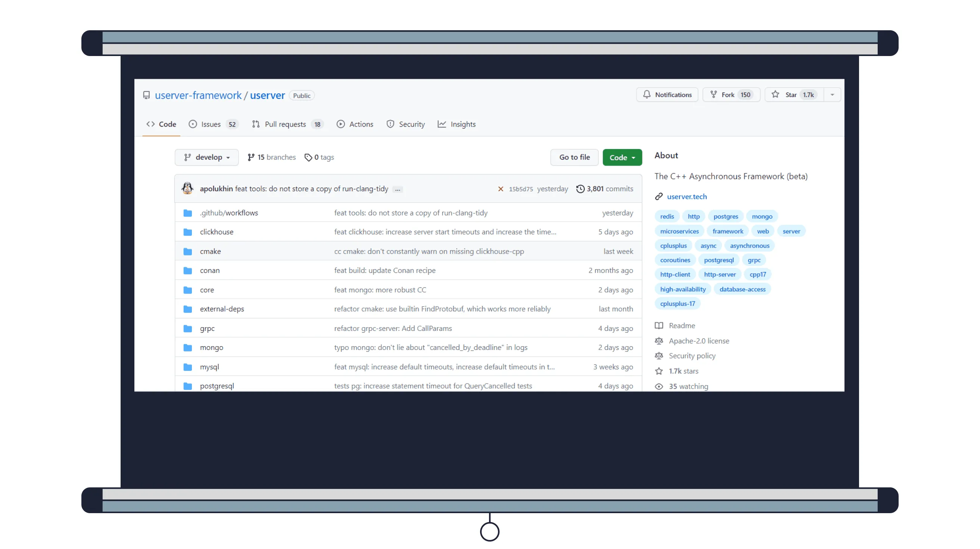
Task: Click the eye icon beside 35 watching
Action: point(659,386)
